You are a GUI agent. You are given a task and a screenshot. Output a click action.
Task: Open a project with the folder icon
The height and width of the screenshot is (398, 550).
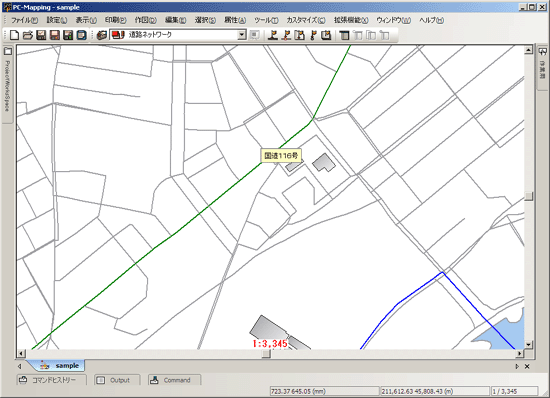[27, 35]
